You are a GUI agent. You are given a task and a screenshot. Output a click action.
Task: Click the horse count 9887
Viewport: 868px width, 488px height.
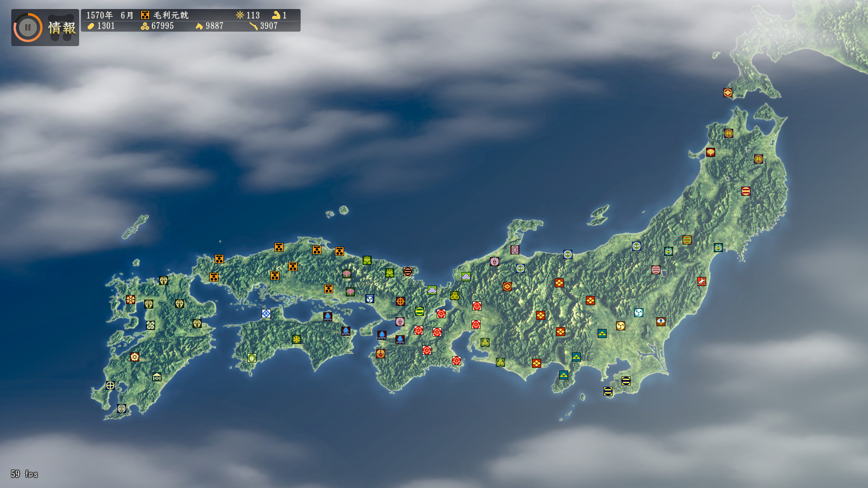tap(215, 26)
